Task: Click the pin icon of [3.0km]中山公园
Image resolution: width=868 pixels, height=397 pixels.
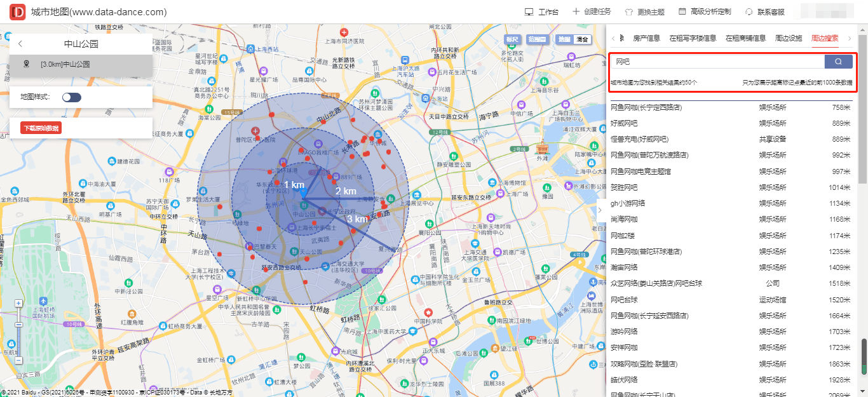Action: pos(26,64)
